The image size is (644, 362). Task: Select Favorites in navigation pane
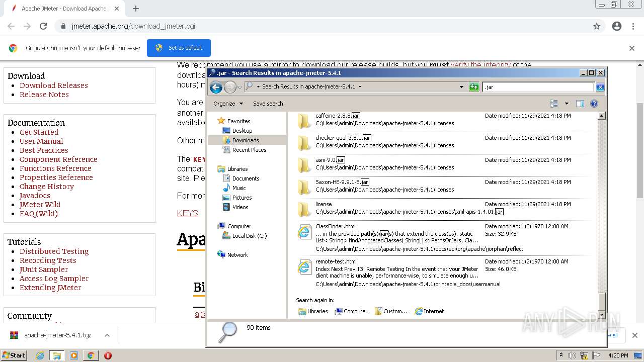238,121
